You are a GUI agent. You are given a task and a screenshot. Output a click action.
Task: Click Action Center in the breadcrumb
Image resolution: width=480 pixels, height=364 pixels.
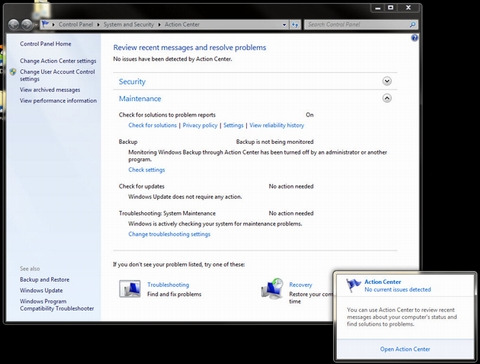(x=182, y=24)
